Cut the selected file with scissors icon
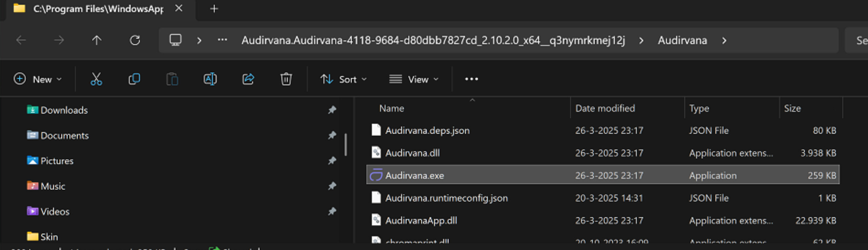868x250 pixels. (x=96, y=79)
